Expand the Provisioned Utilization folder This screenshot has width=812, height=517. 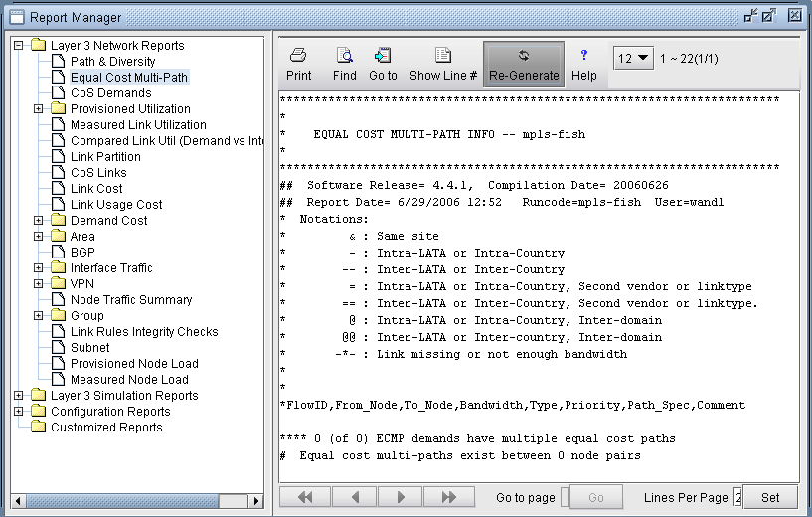tap(39, 109)
